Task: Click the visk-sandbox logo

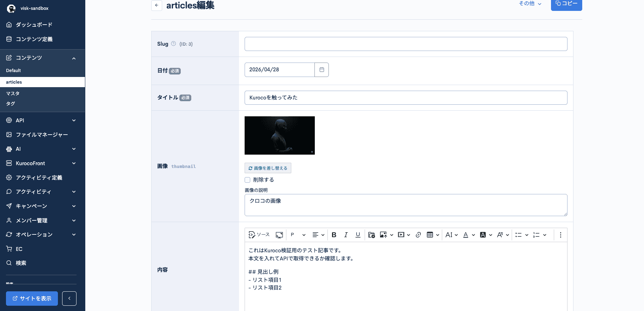Action: tap(11, 8)
